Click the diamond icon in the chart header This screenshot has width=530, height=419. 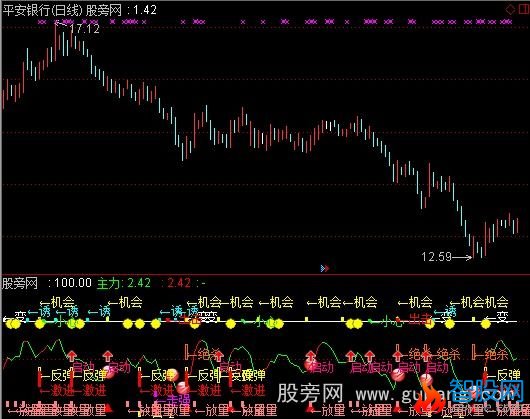coord(510,9)
